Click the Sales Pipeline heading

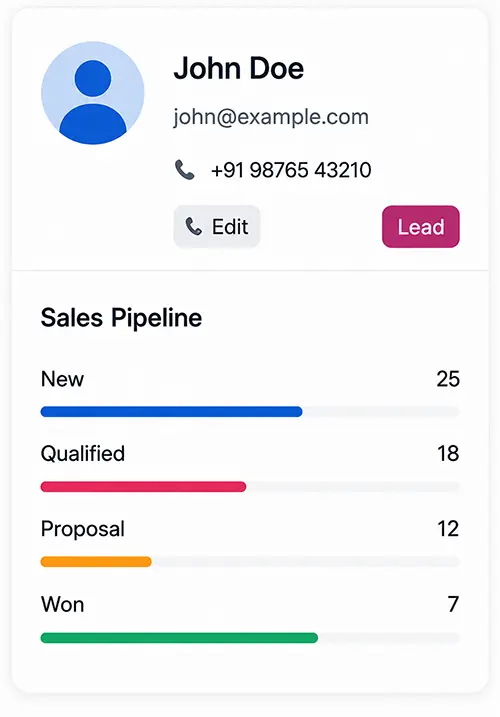121,318
